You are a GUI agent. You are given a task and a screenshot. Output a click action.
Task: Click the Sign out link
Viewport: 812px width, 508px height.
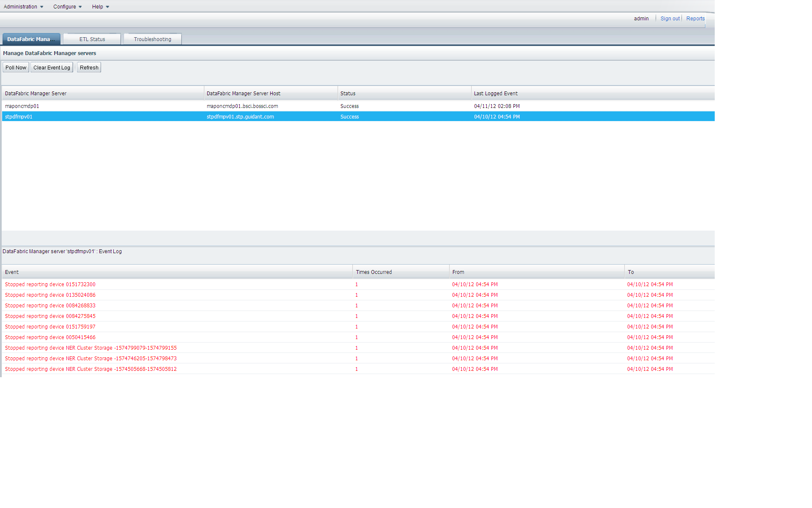point(670,19)
